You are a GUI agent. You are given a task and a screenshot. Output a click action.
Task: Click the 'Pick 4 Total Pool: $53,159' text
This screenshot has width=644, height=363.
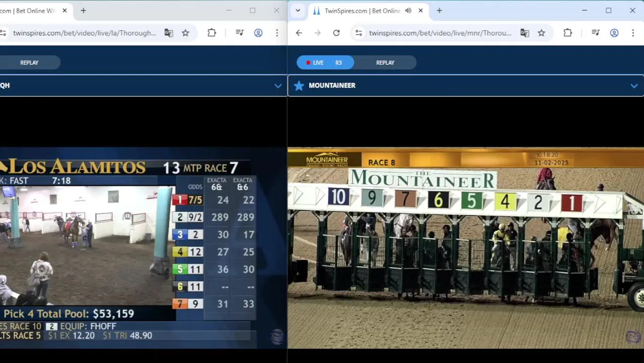coord(69,314)
